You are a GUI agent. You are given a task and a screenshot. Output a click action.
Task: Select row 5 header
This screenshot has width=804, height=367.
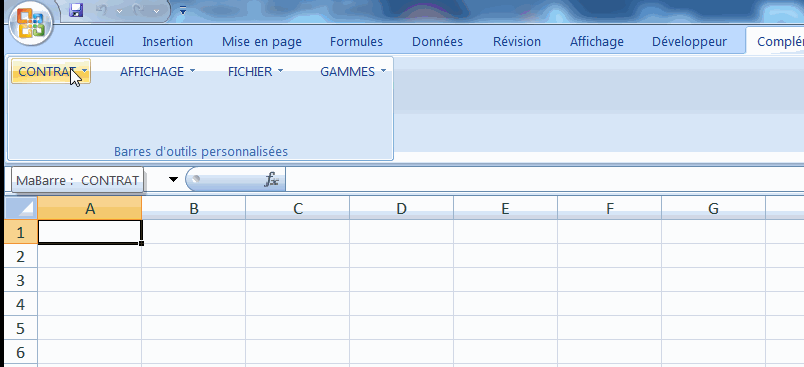tap(21, 328)
